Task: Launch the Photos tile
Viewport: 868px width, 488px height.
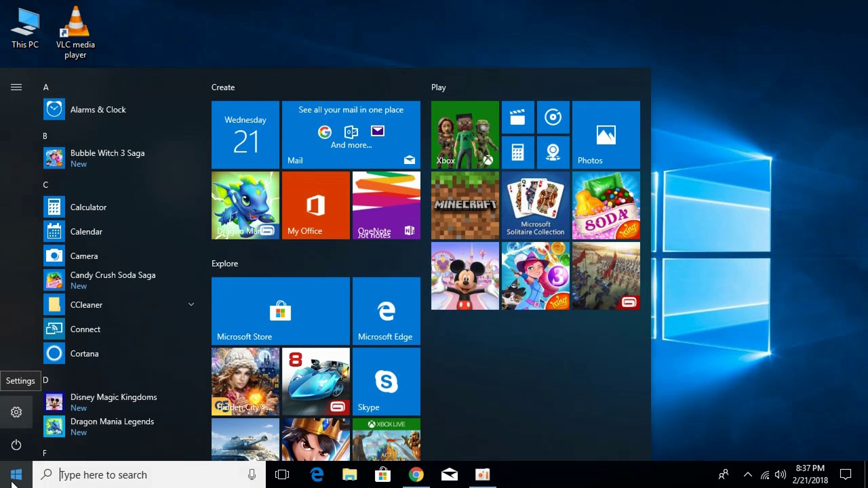Action: 606,135
